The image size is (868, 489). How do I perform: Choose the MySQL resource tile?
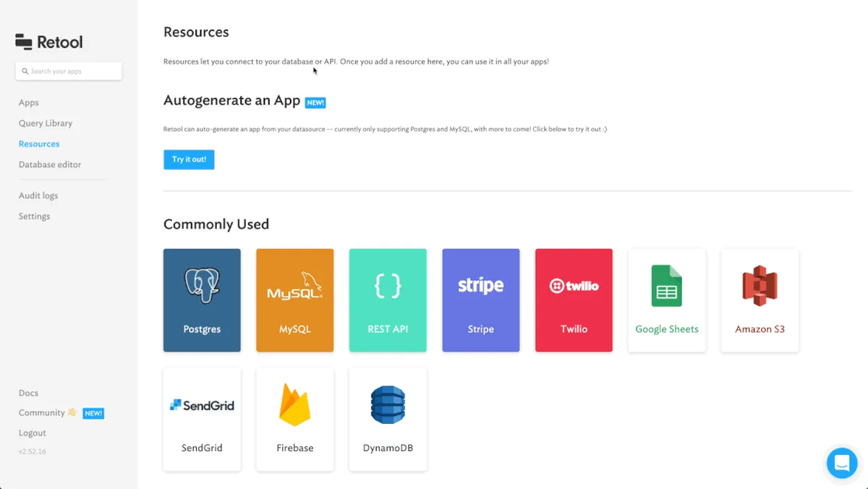click(295, 300)
